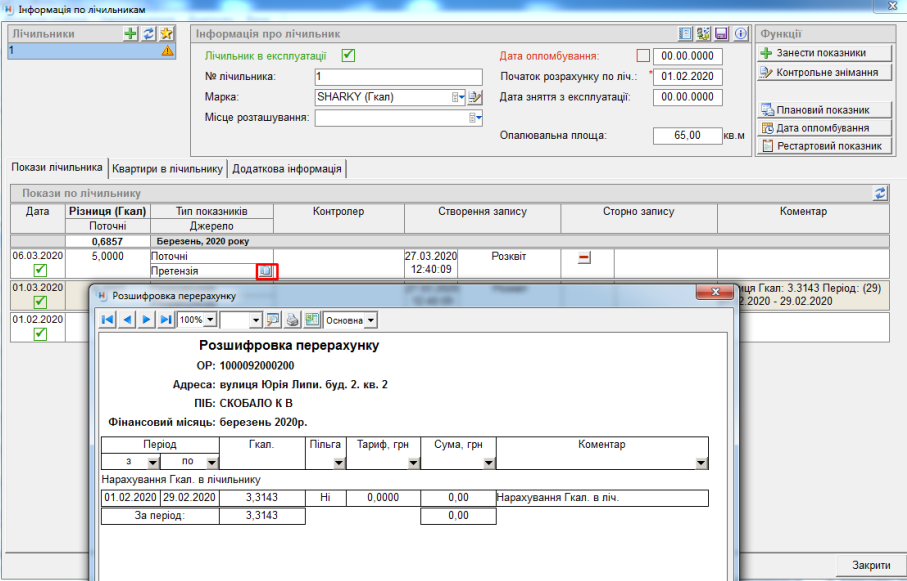Viewport: 907px width, 581px height.
Task: Open the 'Додаткова інформація' tab
Action: [x=287, y=168]
